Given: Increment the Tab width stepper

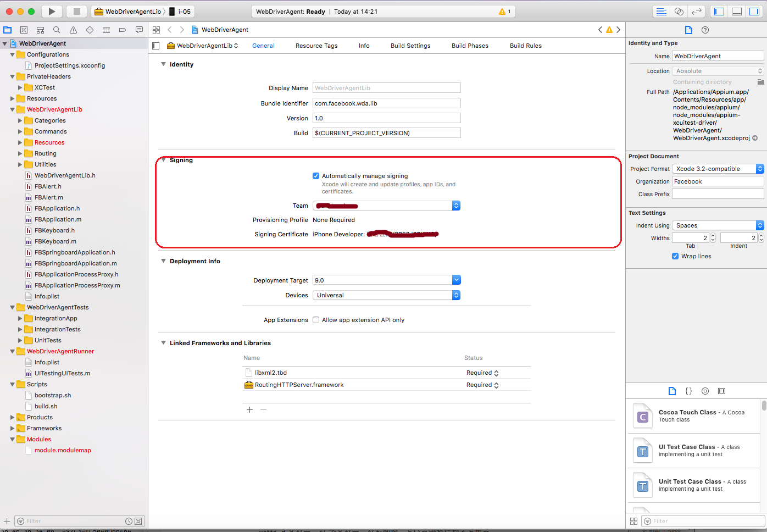Looking at the screenshot, I should (x=712, y=235).
